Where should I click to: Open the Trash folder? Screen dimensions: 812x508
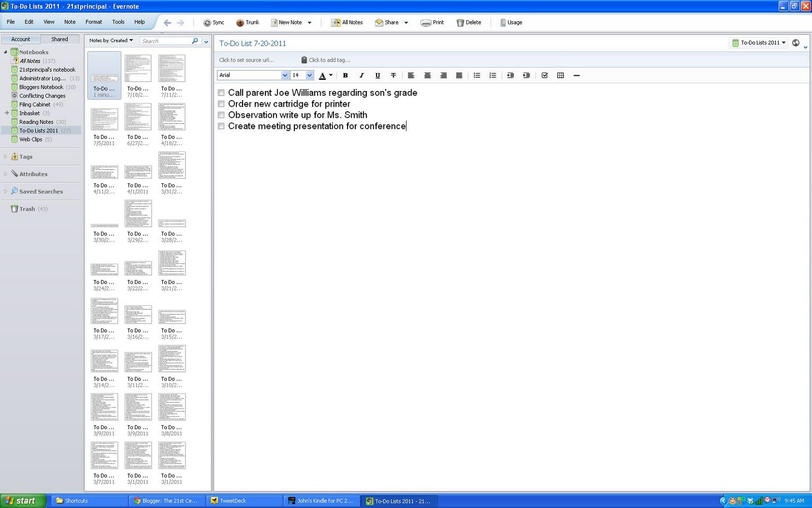click(27, 209)
